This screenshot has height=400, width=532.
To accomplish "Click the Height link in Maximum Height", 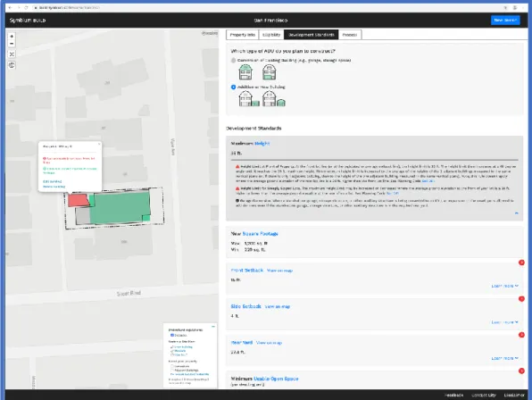I will 262,144.
